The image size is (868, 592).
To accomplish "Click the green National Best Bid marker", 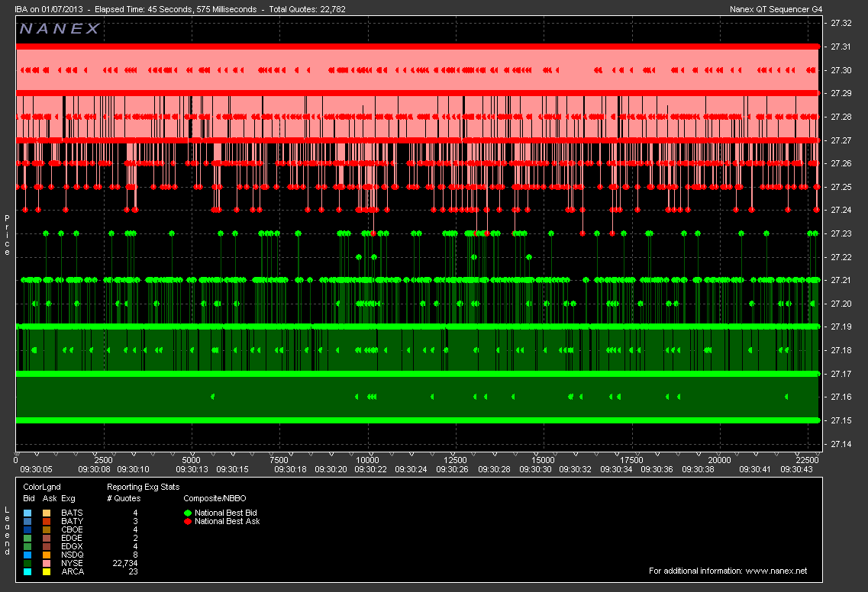I will pyautogui.click(x=188, y=513).
